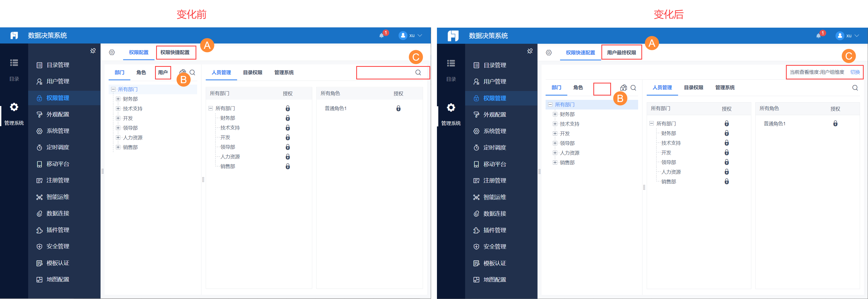Select the 用户 tab in the 变化前 panel

click(163, 72)
